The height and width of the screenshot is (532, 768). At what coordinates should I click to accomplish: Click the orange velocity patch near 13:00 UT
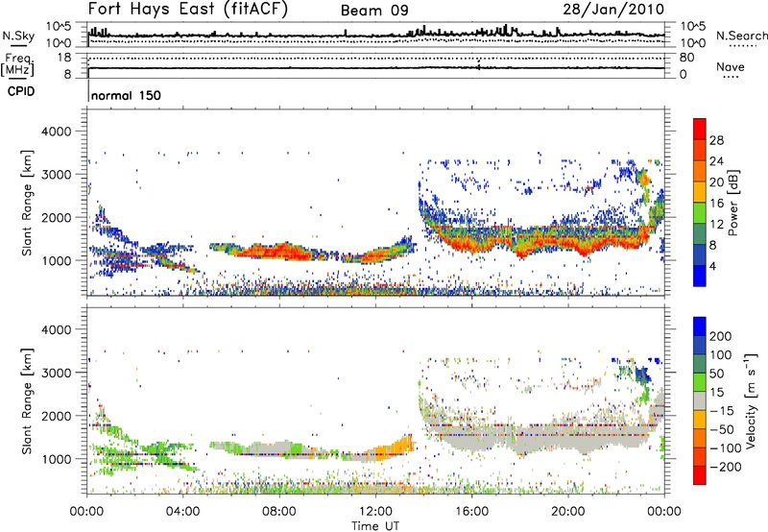395,447
